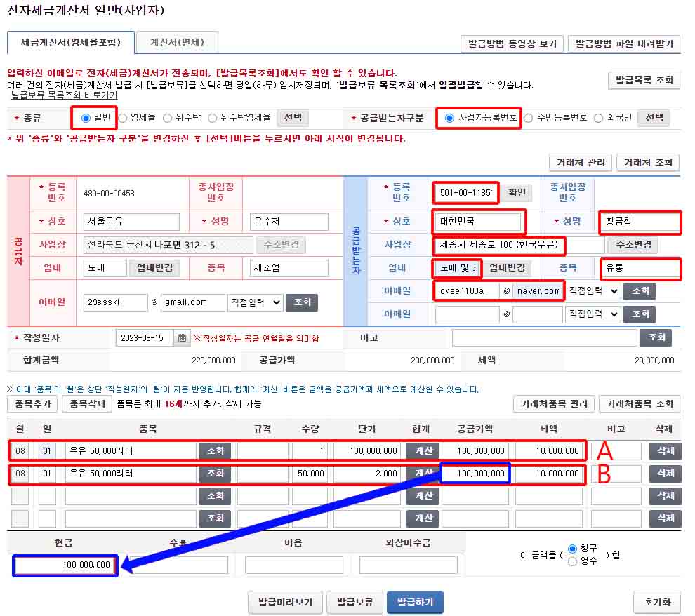
Task: Open 거래처 조회
Action: tap(648, 163)
